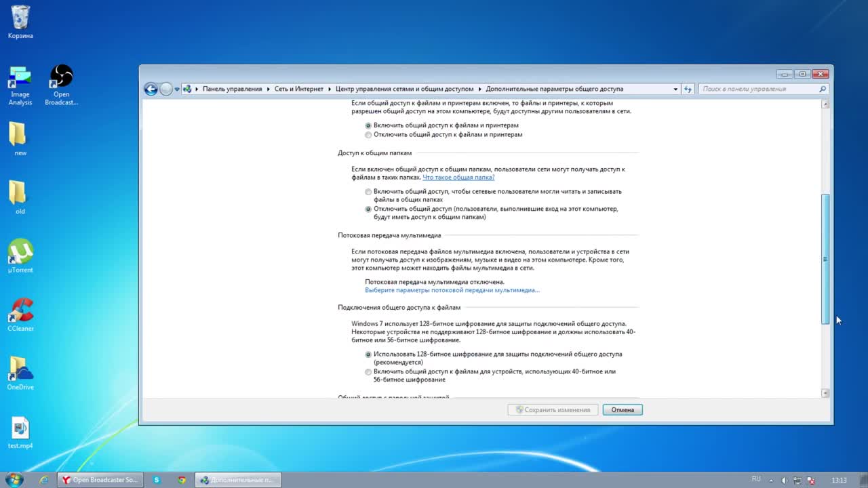Click the network icon in the address bar
868x488 pixels.
pyautogui.click(x=187, y=89)
